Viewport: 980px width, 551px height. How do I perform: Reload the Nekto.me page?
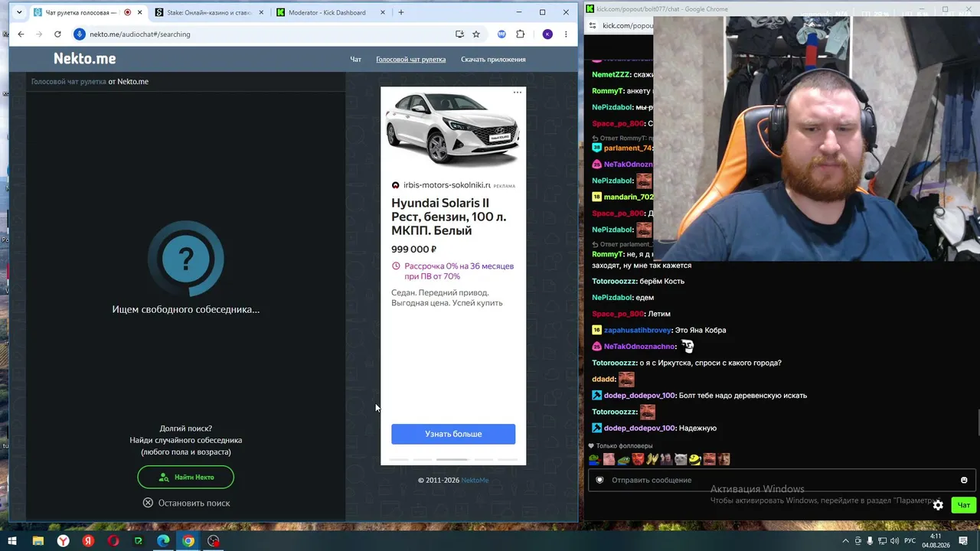(x=57, y=34)
